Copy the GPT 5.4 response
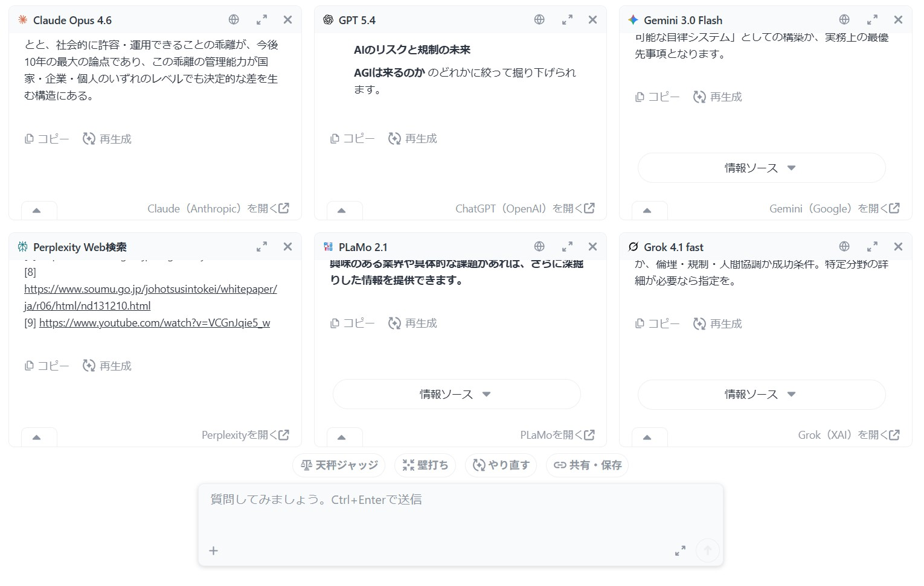The height and width of the screenshot is (586, 924). [x=353, y=139]
